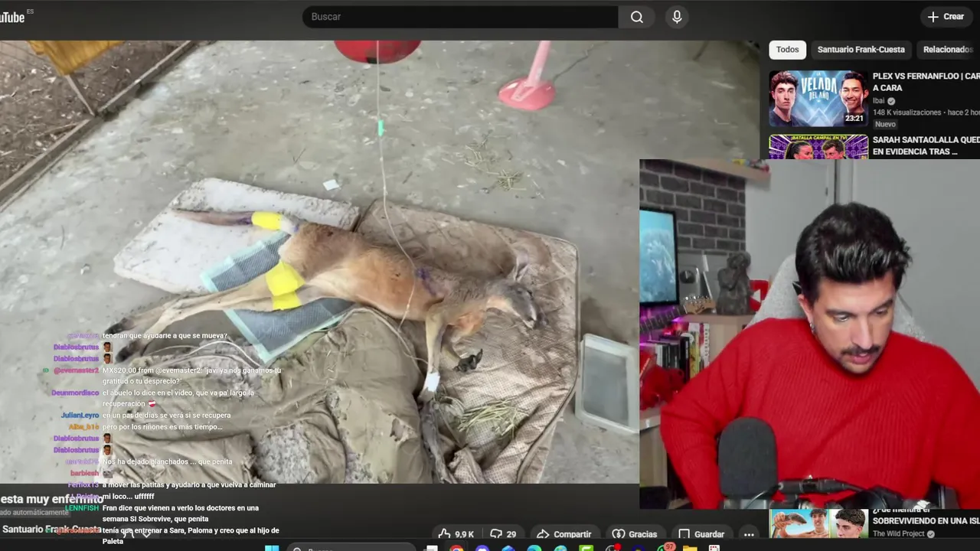
Task: Click the YouTube logo to go home
Action: (12, 17)
